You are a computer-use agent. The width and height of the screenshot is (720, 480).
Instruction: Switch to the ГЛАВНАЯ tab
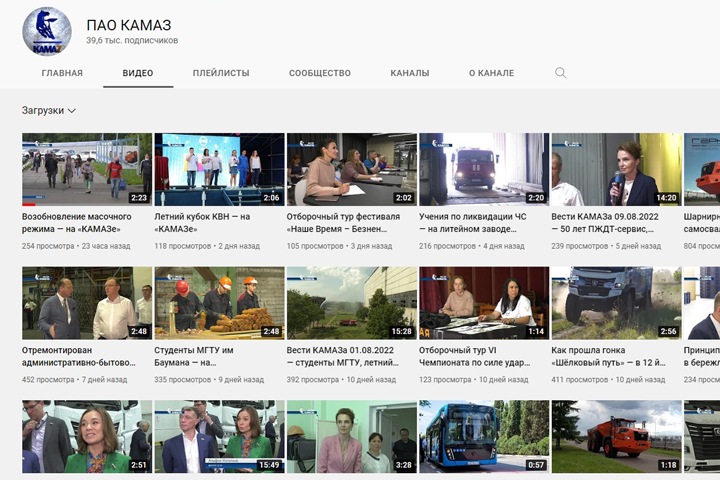62,73
